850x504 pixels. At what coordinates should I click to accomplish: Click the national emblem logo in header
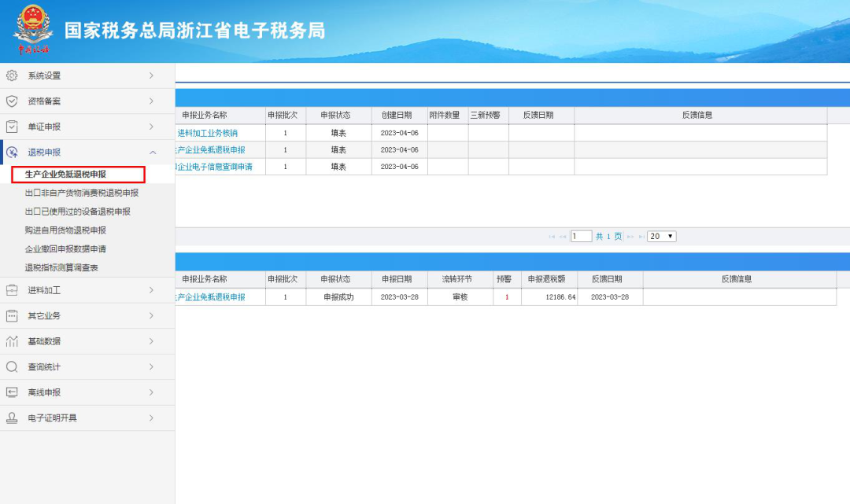pos(33,29)
